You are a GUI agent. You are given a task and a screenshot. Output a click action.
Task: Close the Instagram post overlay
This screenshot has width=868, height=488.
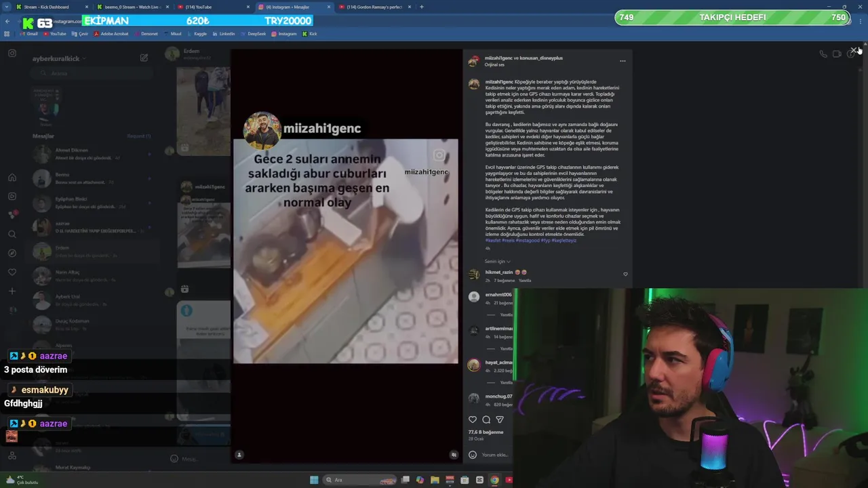click(854, 51)
